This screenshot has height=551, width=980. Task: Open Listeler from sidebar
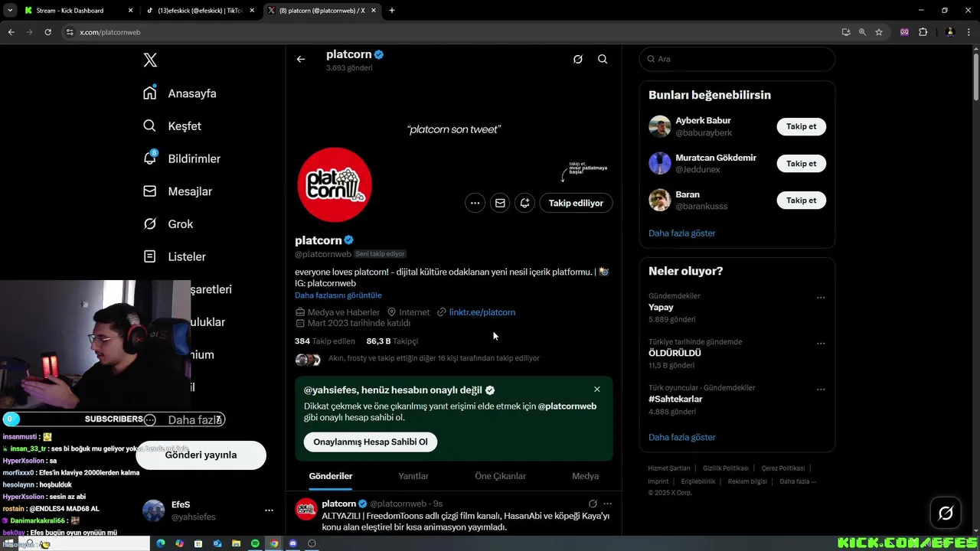coord(174,256)
